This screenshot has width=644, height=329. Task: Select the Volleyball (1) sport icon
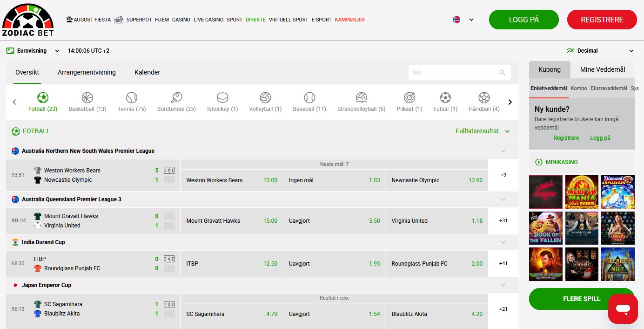click(265, 97)
